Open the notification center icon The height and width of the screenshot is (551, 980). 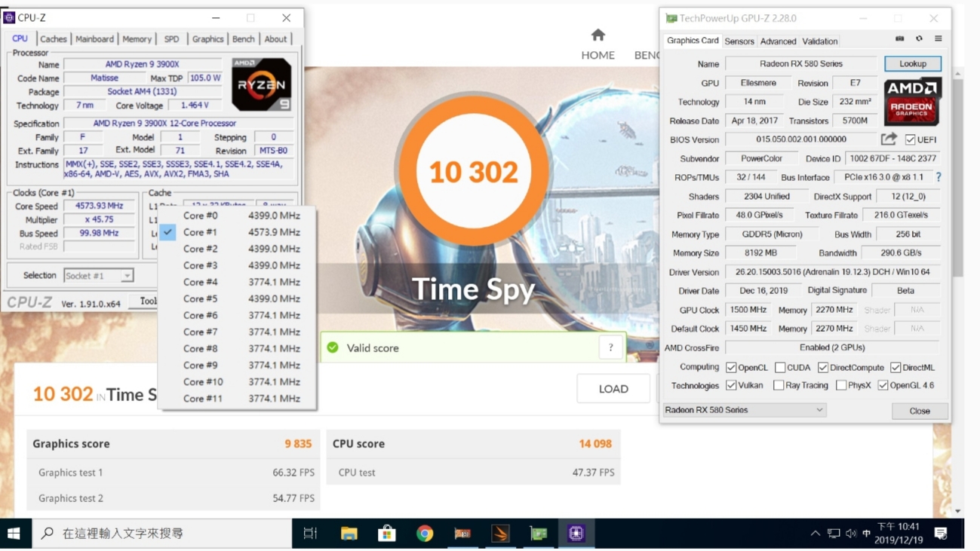941,533
